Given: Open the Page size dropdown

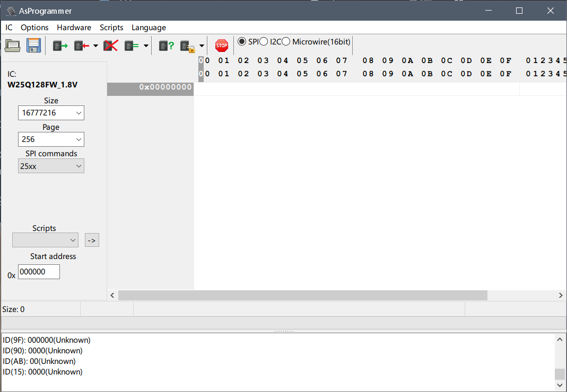Looking at the screenshot, I should coord(51,139).
